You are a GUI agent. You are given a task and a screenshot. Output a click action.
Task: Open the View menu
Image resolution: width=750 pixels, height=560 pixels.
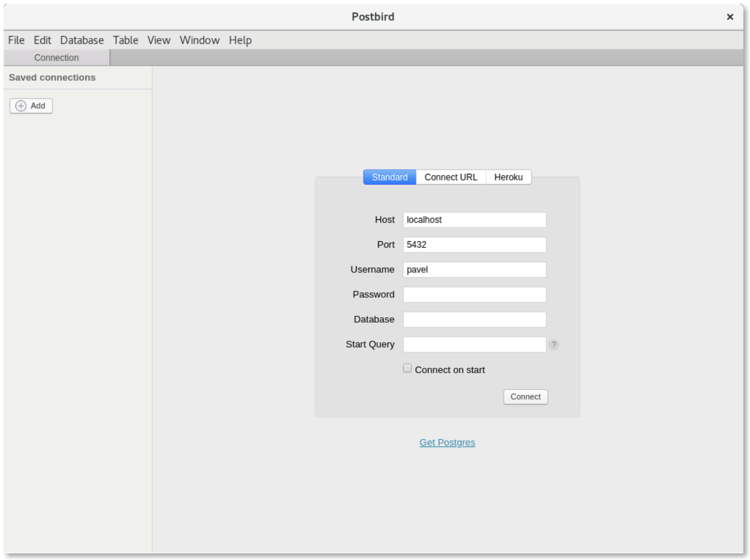click(x=159, y=40)
